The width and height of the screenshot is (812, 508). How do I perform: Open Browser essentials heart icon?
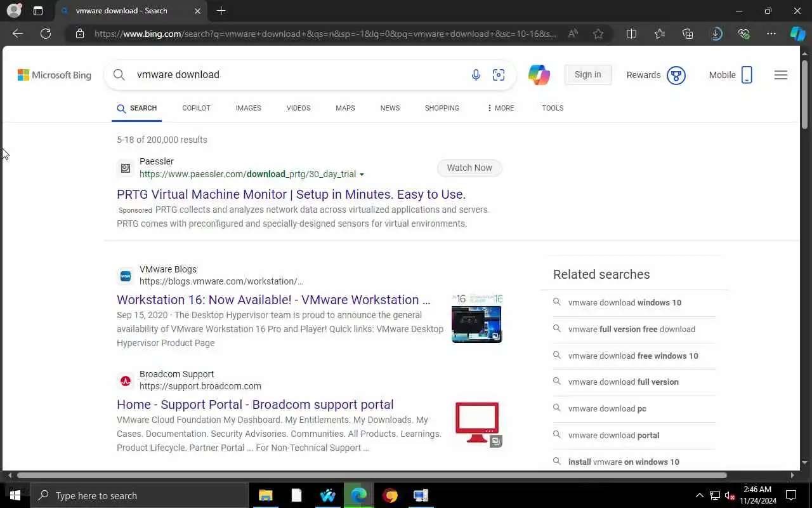(x=744, y=34)
